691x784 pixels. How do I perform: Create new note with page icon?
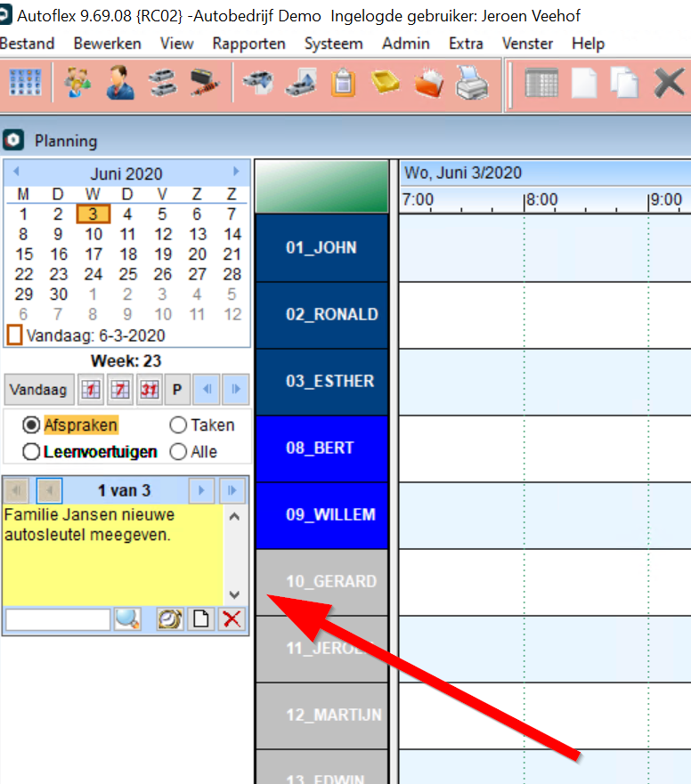coord(201,619)
